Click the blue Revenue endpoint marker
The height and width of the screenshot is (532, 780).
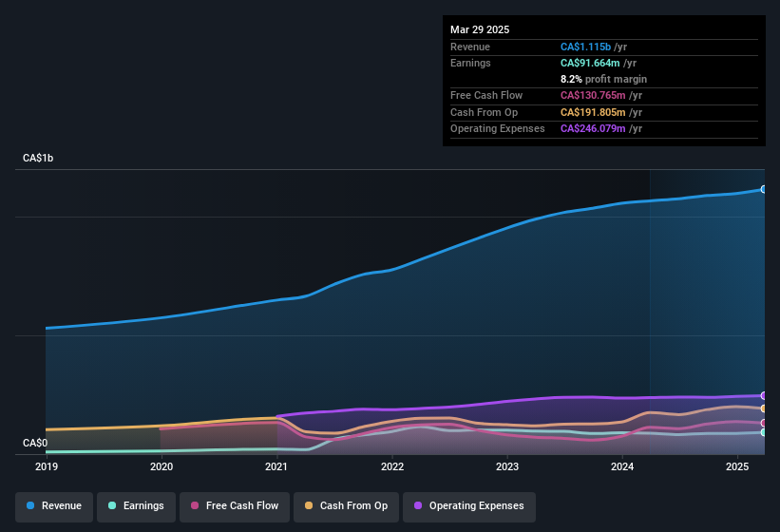[763, 189]
